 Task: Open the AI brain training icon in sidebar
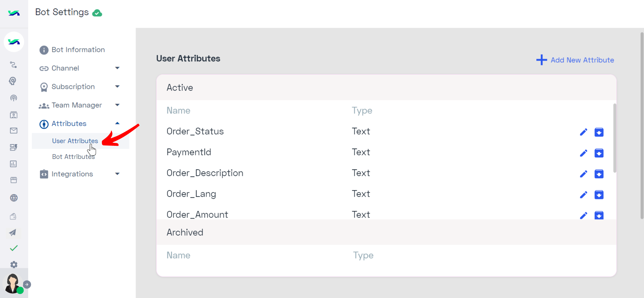click(13, 81)
